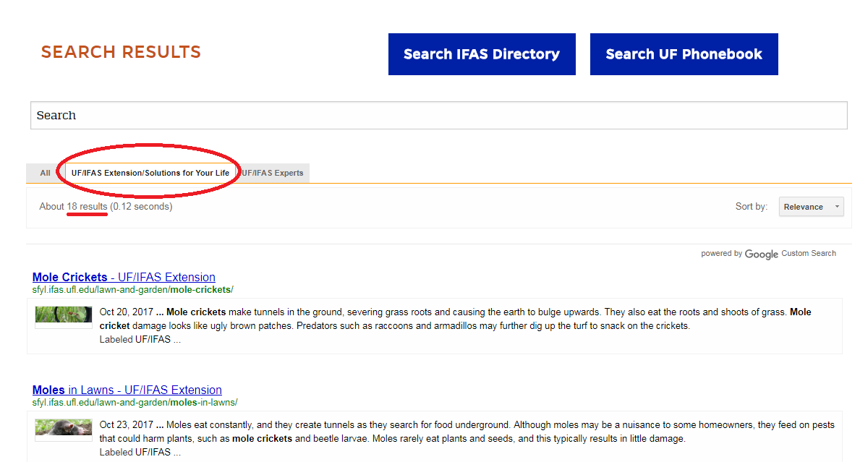Focus the Search input field
This screenshot has width=868, height=462.
pyautogui.click(x=438, y=116)
